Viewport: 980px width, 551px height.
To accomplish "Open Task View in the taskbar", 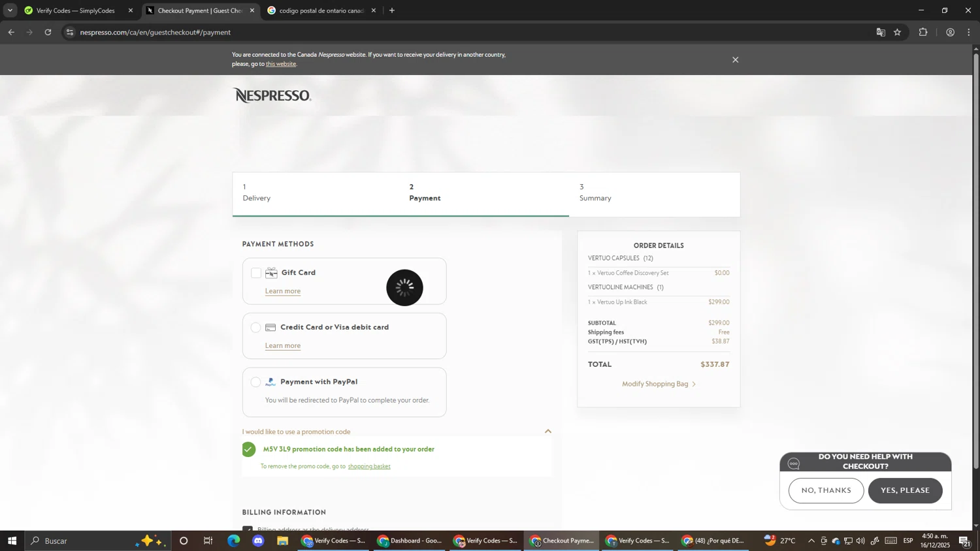I will tap(208, 541).
